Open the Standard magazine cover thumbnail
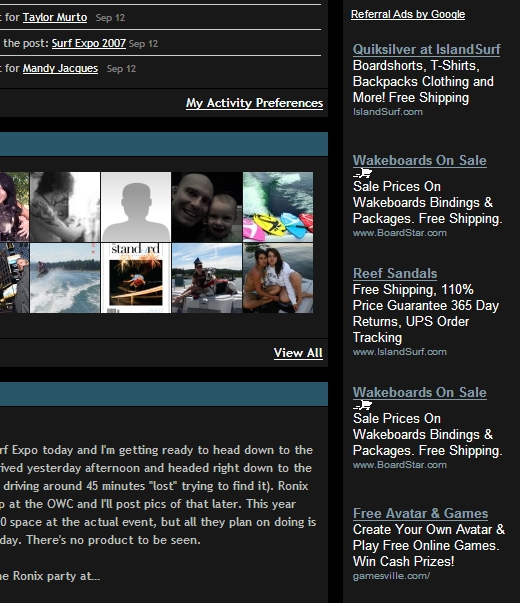Image resolution: width=520 pixels, height=603 pixels. click(136, 278)
